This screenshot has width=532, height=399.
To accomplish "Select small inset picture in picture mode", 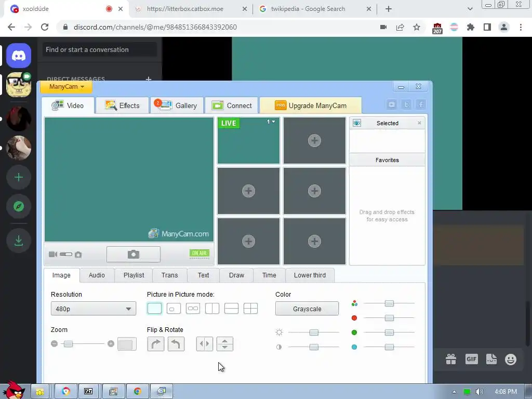I will [x=174, y=309].
